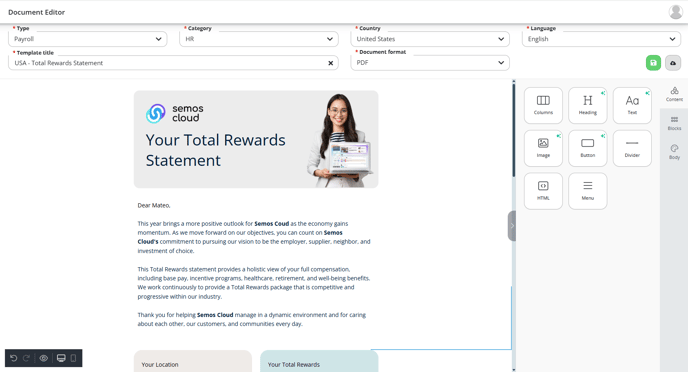Open the Type dropdown showing Payroll
This screenshot has width=688, height=372.
pos(88,39)
